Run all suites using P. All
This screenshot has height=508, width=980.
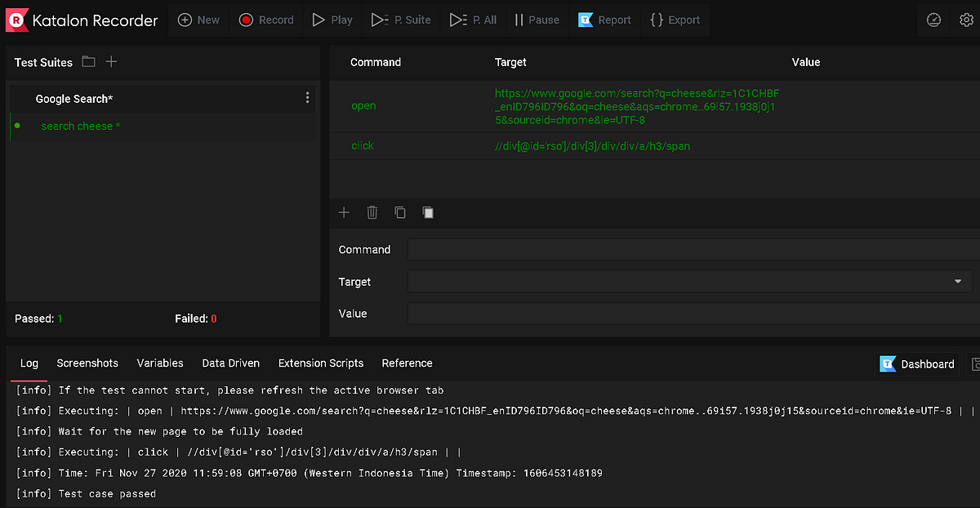(473, 20)
